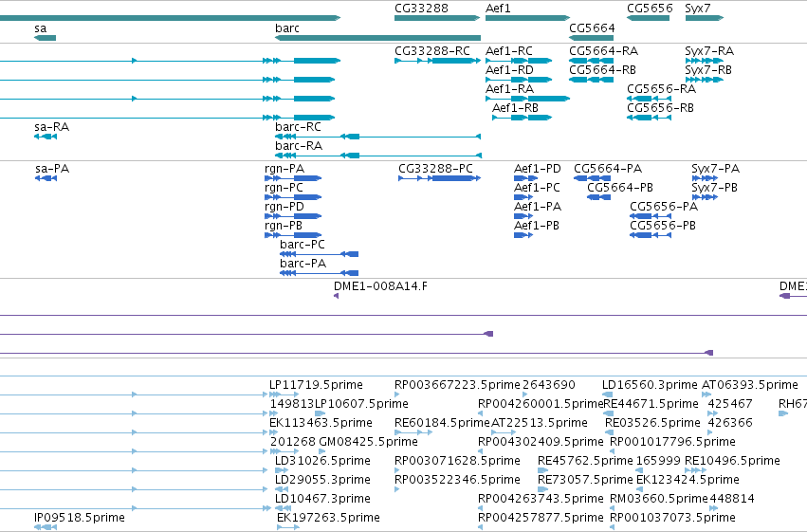The height and width of the screenshot is (532, 807).
Task: Select the barc-PA protein label
Action: point(303,264)
